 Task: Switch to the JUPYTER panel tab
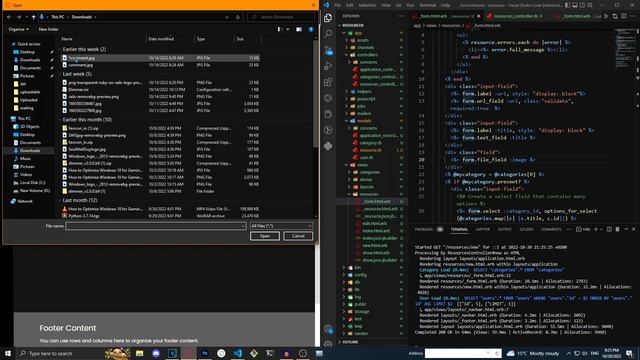click(482, 229)
